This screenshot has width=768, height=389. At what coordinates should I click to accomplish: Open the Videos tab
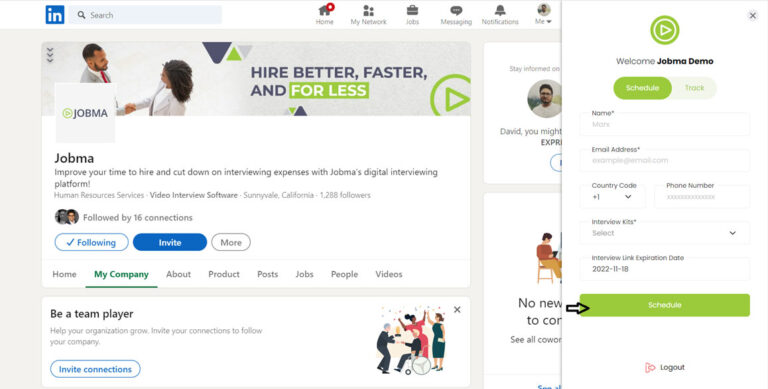click(x=389, y=274)
